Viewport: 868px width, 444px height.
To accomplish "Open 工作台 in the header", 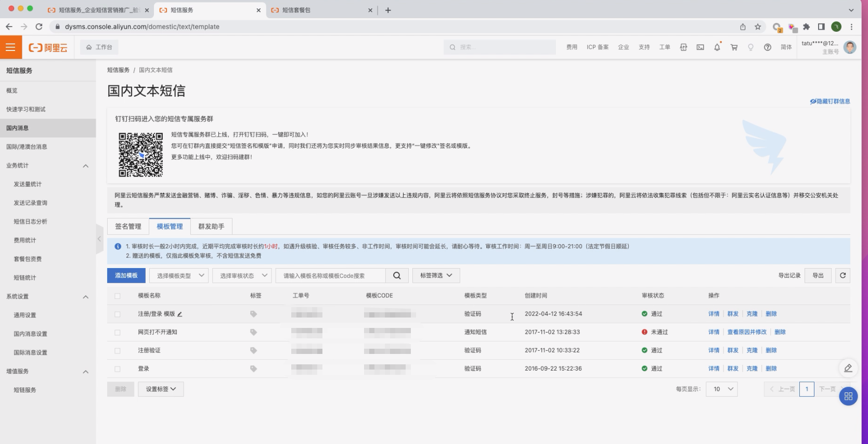I will [x=99, y=47].
